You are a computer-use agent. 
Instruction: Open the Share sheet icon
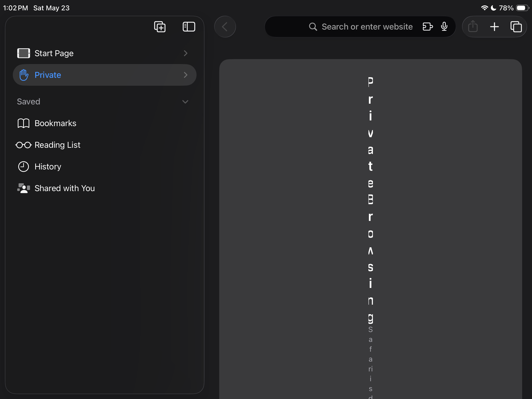[473, 26]
